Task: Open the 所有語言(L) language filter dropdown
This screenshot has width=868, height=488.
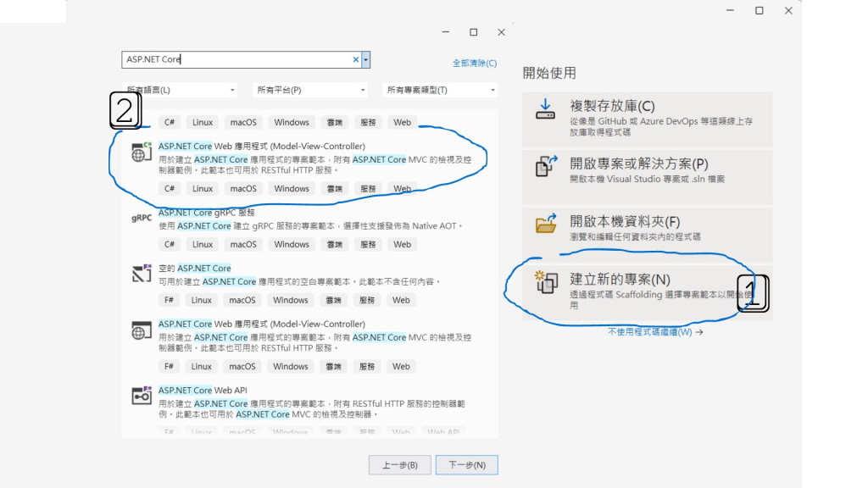Action: point(180,90)
